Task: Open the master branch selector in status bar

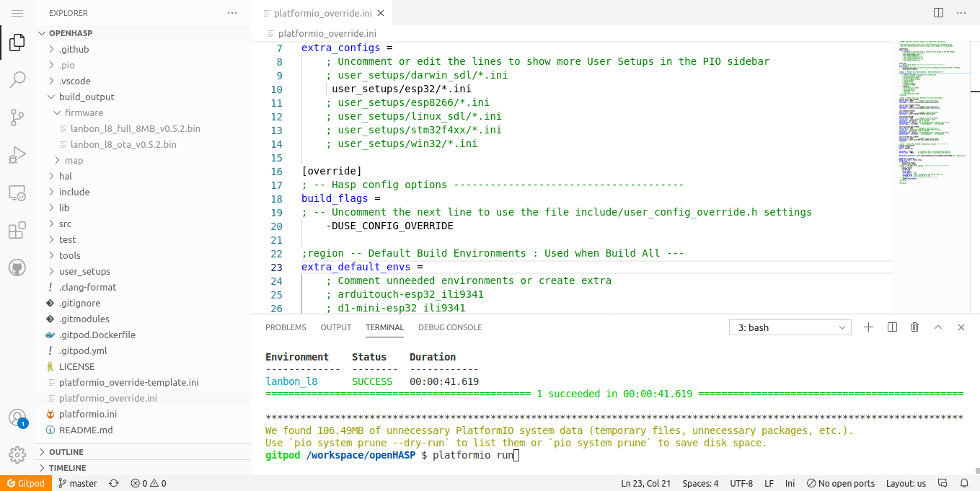Action: pos(78,483)
